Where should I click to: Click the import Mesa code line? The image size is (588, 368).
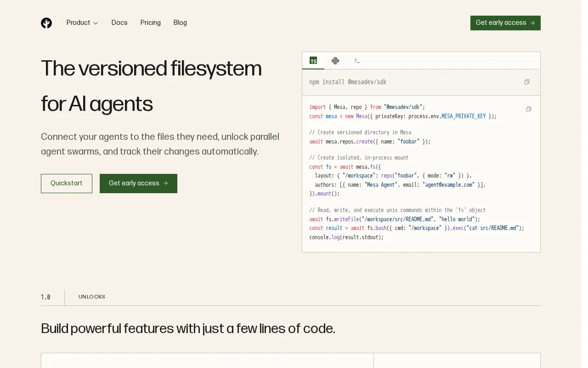point(367,107)
